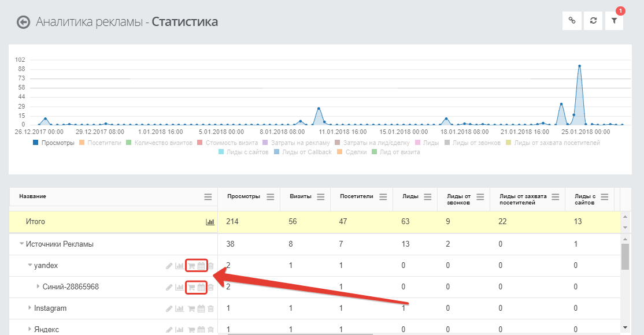Click the back arrow beside Аналитика рекламы
The height and width of the screenshot is (335, 644).
point(23,22)
